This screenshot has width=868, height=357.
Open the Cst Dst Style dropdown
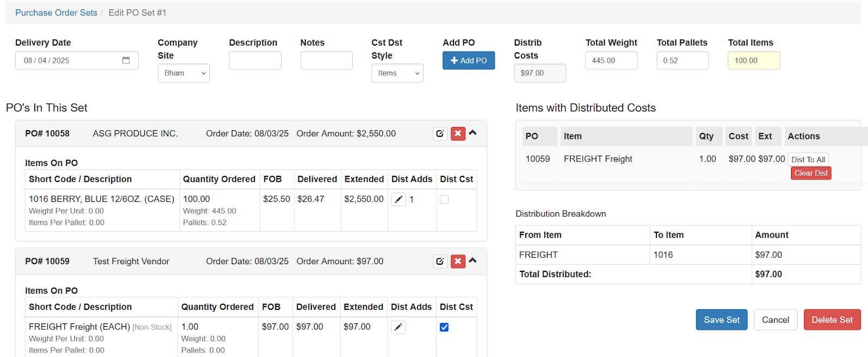tap(398, 73)
